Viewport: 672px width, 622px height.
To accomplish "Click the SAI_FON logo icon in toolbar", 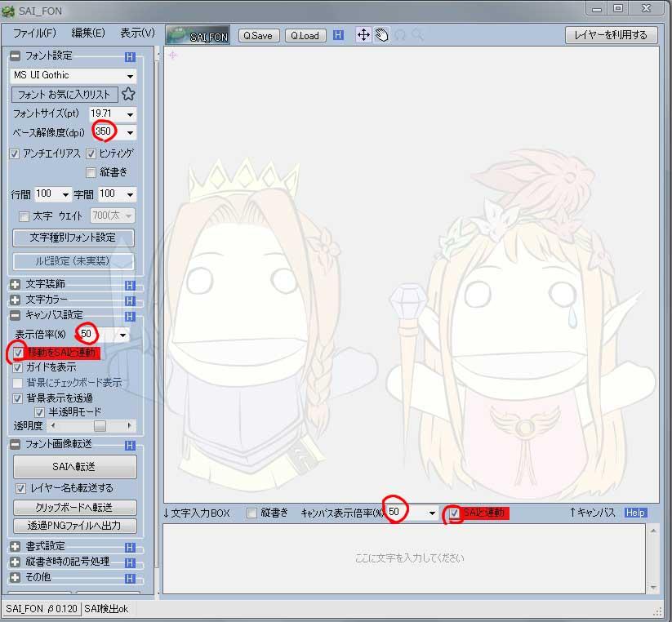I will (198, 35).
